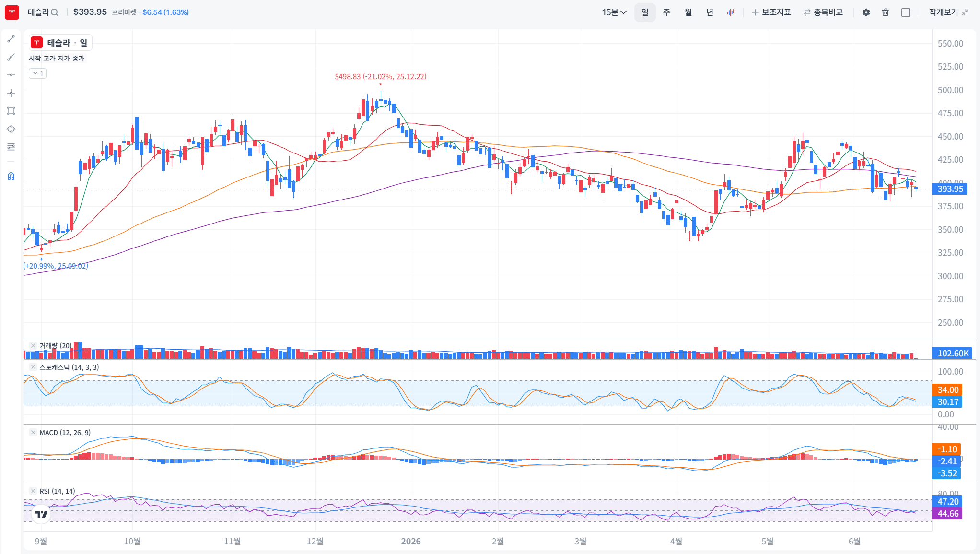Click the stochastic value tag 34.00
The width and height of the screenshot is (980, 554).
[947, 390]
